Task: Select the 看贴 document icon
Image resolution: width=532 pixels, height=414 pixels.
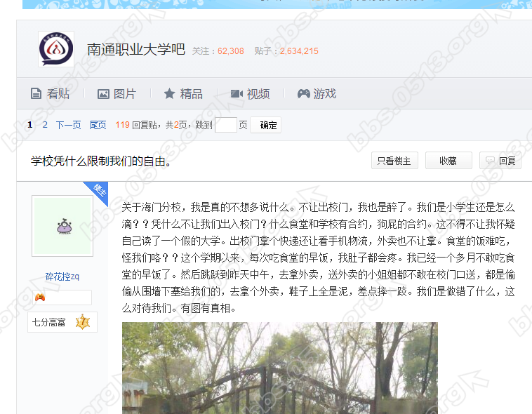Action: pyautogui.click(x=36, y=93)
